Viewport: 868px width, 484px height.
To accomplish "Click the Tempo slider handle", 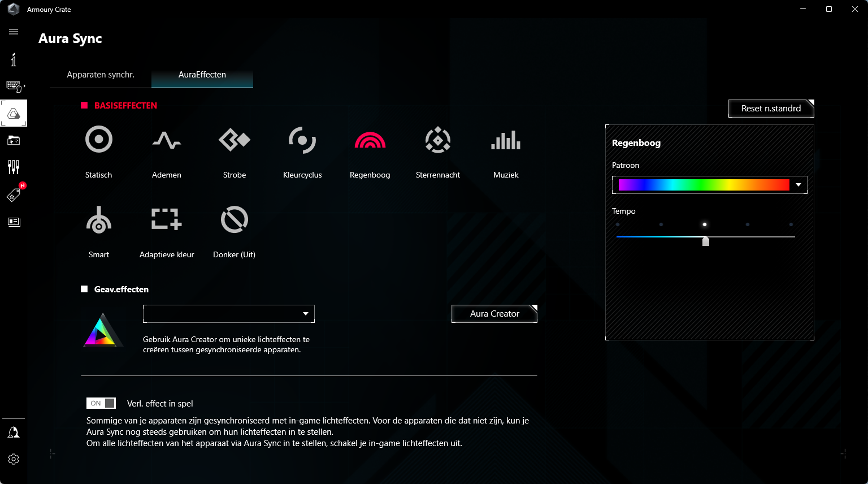I will pyautogui.click(x=706, y=241).
